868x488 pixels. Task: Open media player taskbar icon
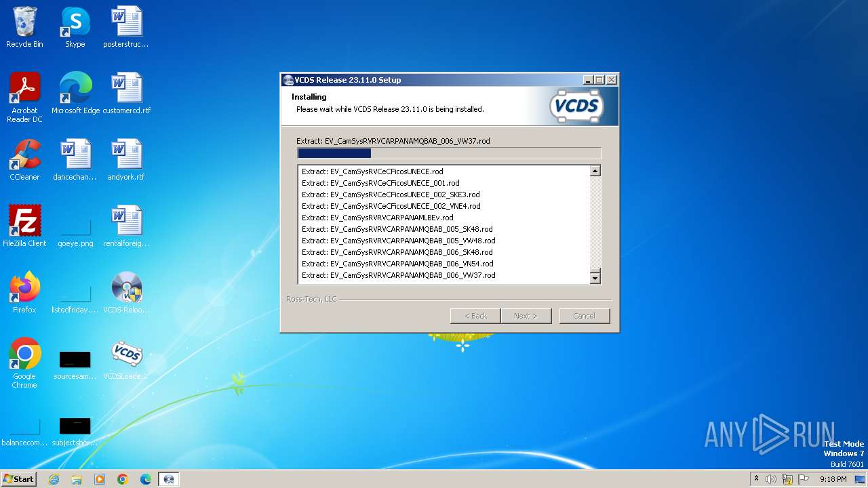[100, 479]
